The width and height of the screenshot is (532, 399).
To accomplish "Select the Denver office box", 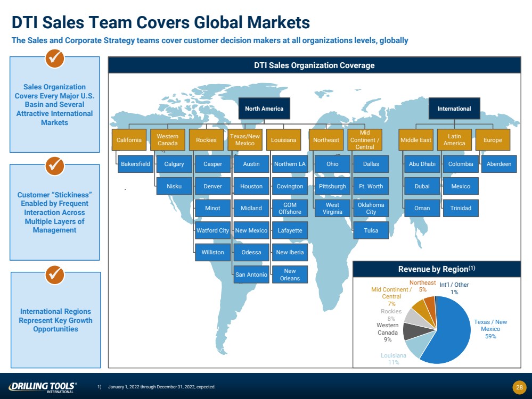I will point(212,186).
